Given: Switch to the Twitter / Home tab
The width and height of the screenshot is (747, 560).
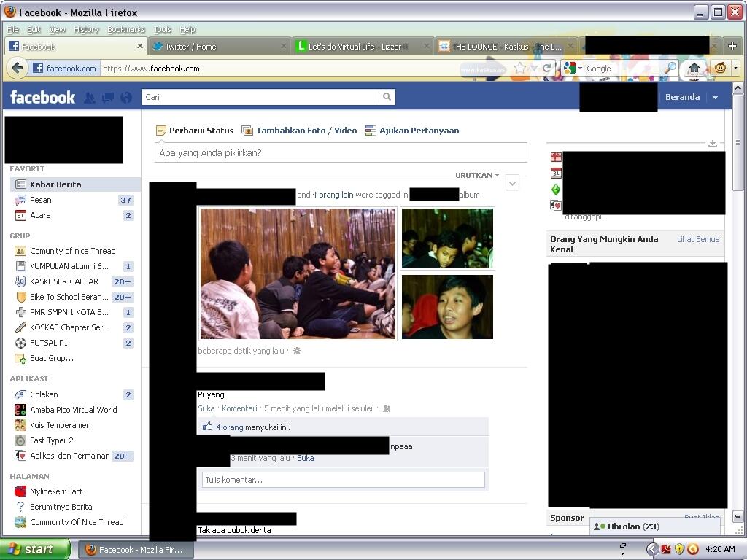Looking at the screenshot, I should click(x=218, y=46).
